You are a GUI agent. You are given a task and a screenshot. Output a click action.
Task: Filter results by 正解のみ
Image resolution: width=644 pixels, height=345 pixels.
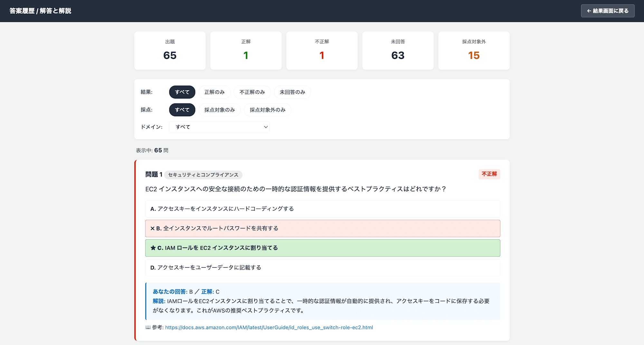tap(214, 92)
